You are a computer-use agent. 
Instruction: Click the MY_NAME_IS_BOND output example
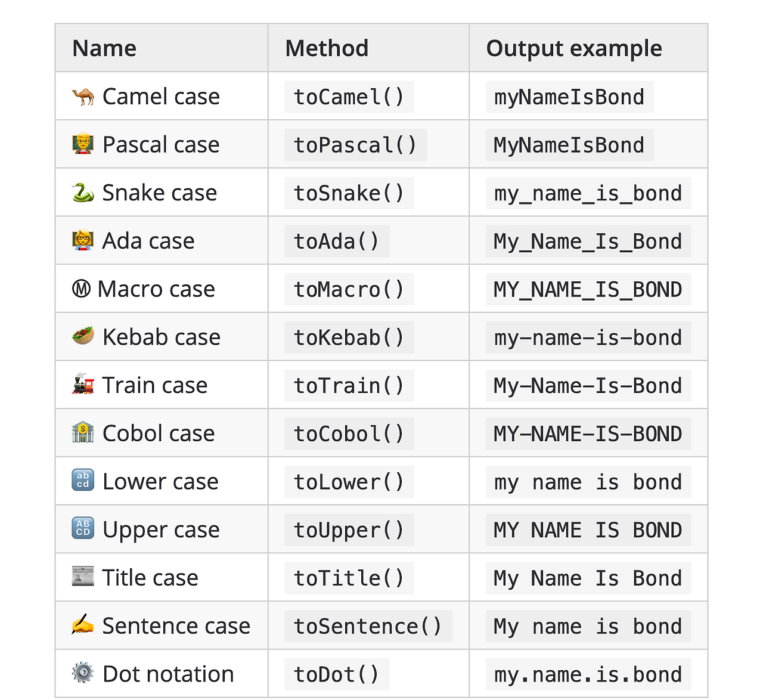(x=588, y=290)
